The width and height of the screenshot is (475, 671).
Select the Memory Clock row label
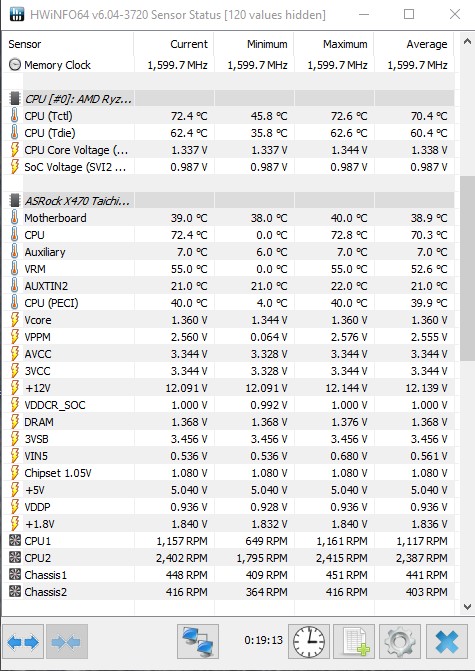57,65
